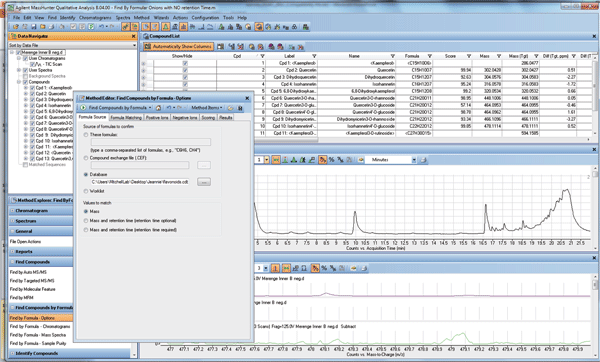Click the save floppy disk icon in main toolbar
The height and width of the screenshot is (362, 600).
click(x=34, y=27)
